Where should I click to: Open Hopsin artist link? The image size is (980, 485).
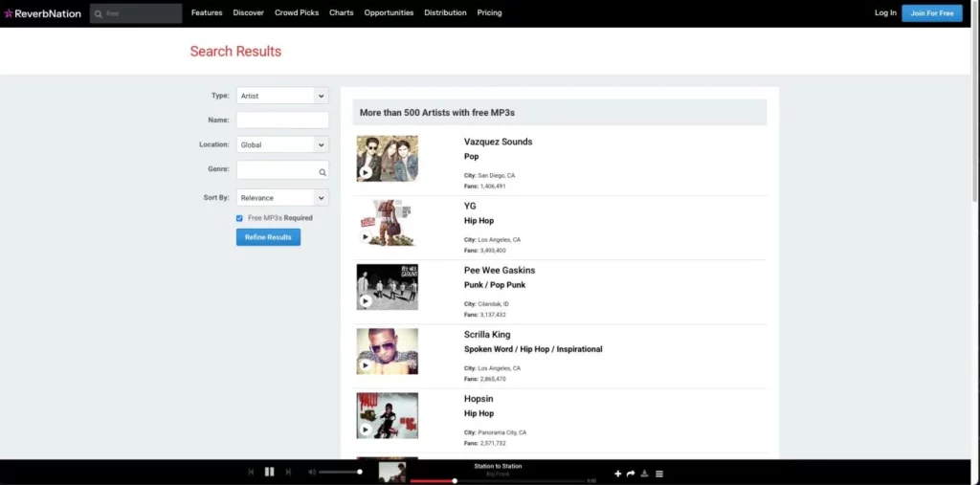pos(479,399)
